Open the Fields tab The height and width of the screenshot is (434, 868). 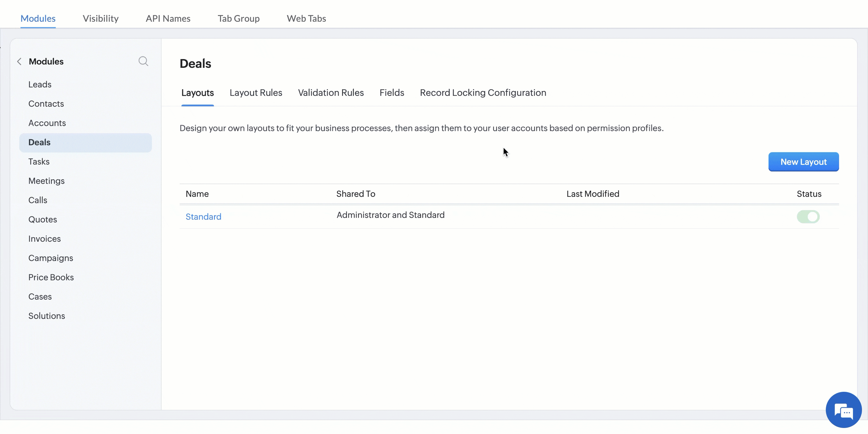tap(392, 93)
